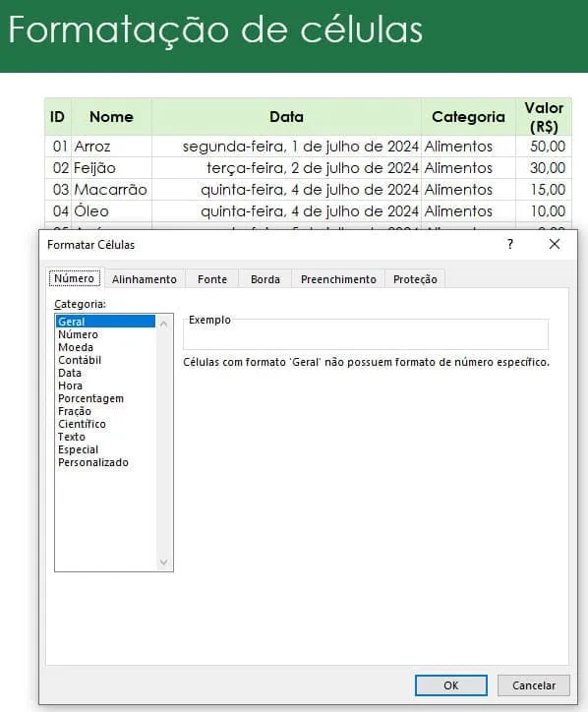588x712 pixels.
Task: Click the terça-feira, 2 de julho date cell
Action: [x=286, y=168]
